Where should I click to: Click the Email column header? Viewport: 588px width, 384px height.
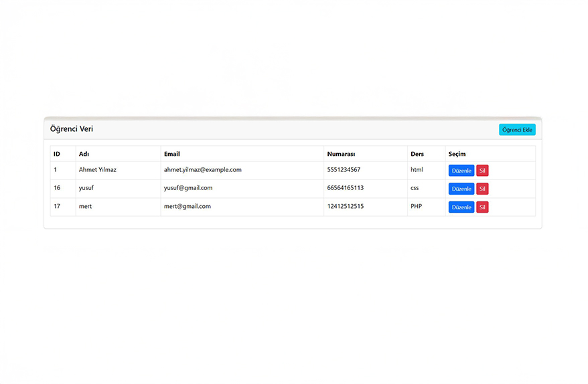pyautogui.click(x=172, y=154)
